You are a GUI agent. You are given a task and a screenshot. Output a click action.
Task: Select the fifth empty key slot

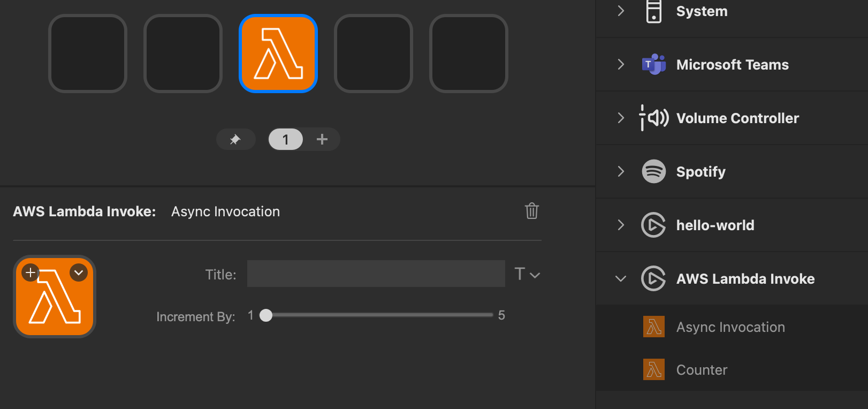(x=469, y=54)
